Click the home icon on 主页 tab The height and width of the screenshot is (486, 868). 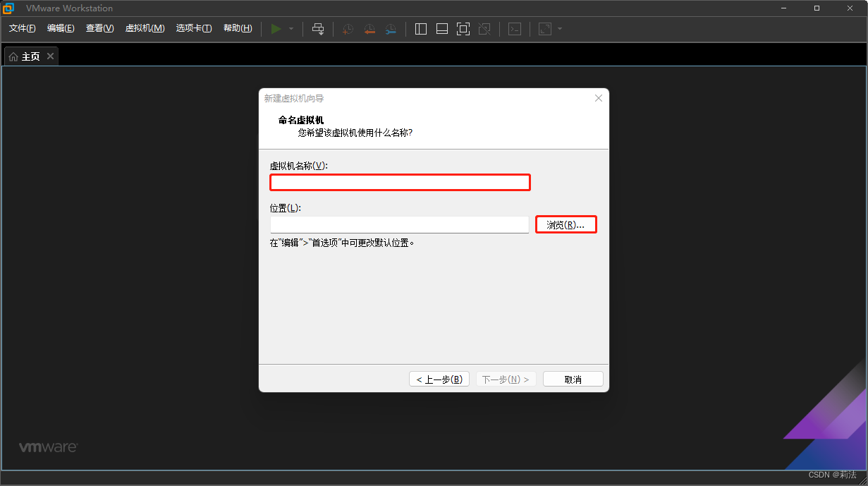[x=13, y=56]
